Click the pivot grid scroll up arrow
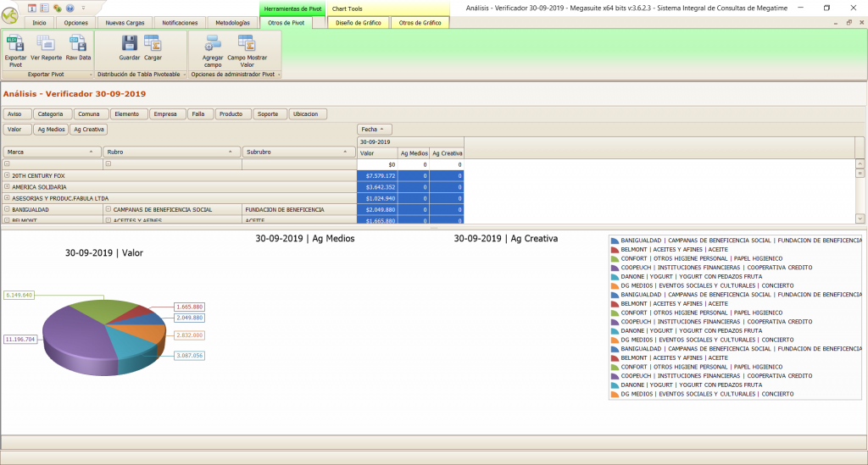 pyautogui.click(x=860, y=164)
